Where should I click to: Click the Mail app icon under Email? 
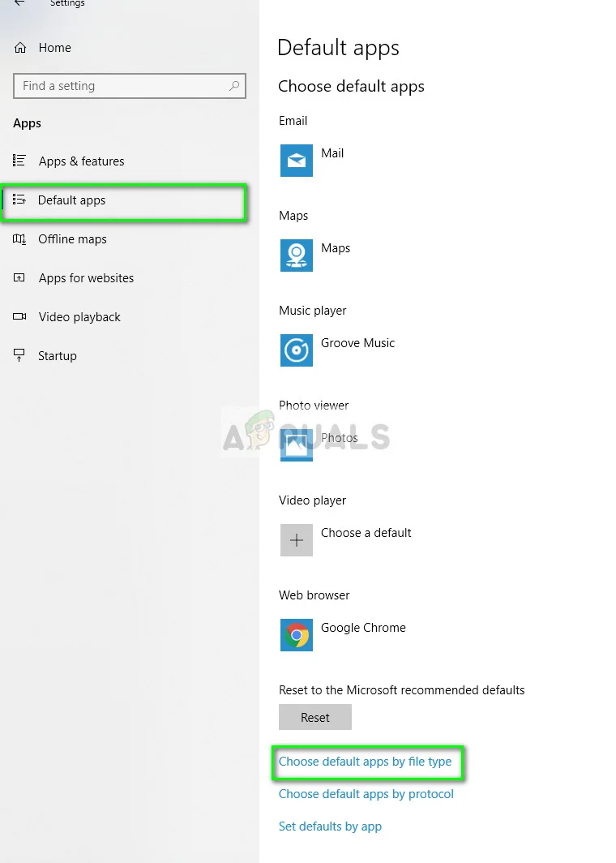point(297,161)
